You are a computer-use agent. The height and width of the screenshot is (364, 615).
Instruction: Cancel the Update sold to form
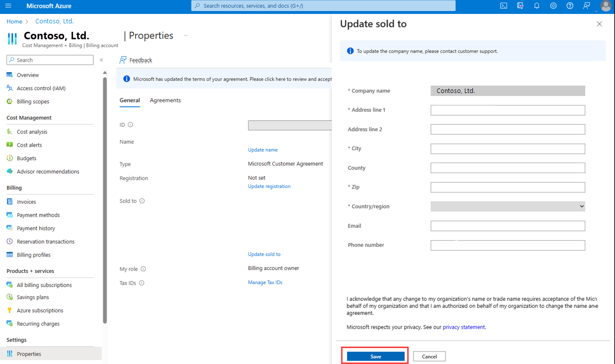tap(429, 357)
